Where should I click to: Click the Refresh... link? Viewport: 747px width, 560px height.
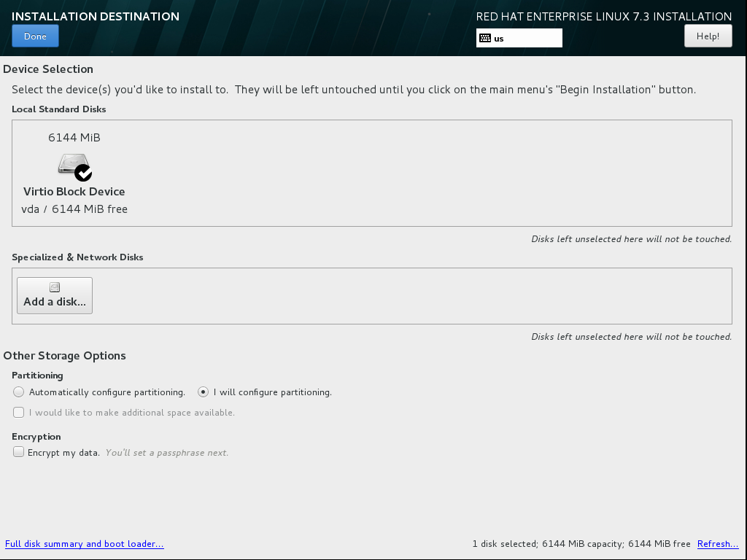coord(718,544)
